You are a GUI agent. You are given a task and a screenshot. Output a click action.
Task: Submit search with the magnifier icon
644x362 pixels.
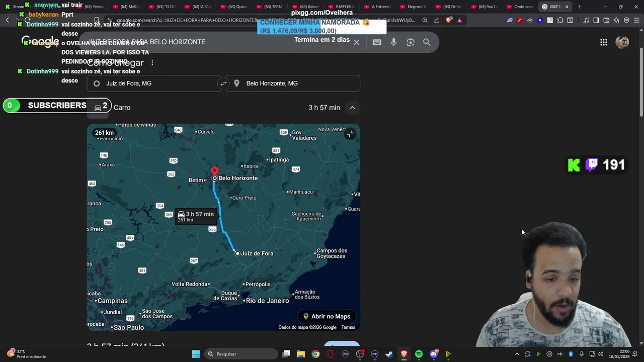[427, 42]
